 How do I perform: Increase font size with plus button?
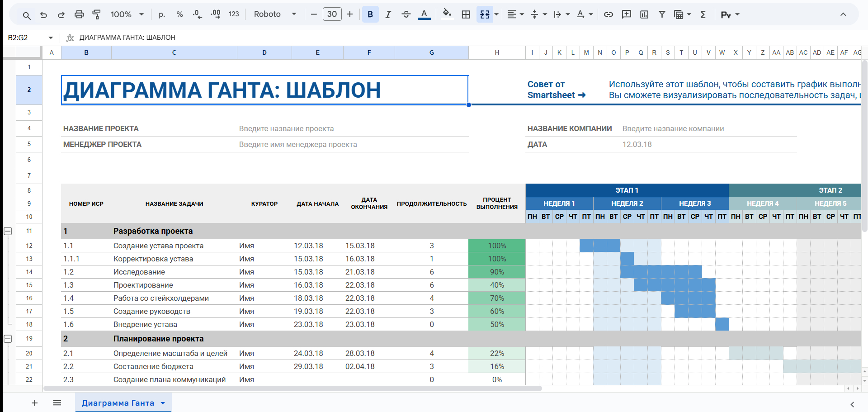tap(350, 14)
